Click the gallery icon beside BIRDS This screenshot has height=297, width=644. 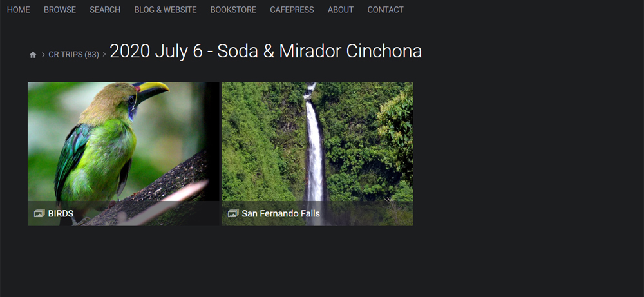[39, 213]
